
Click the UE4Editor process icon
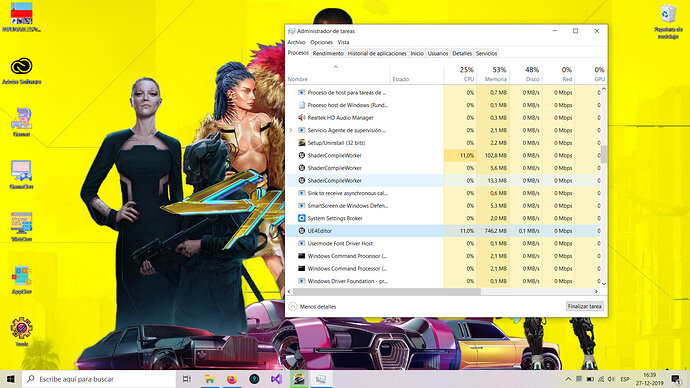pos(301,231)
